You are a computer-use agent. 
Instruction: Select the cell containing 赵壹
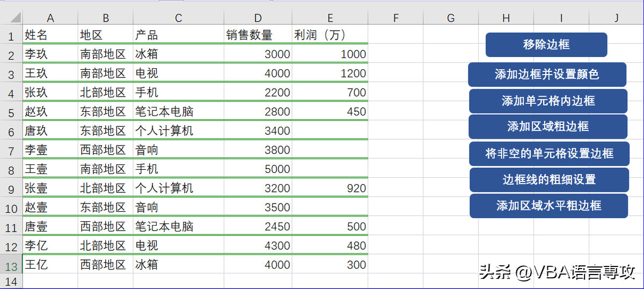50,207
